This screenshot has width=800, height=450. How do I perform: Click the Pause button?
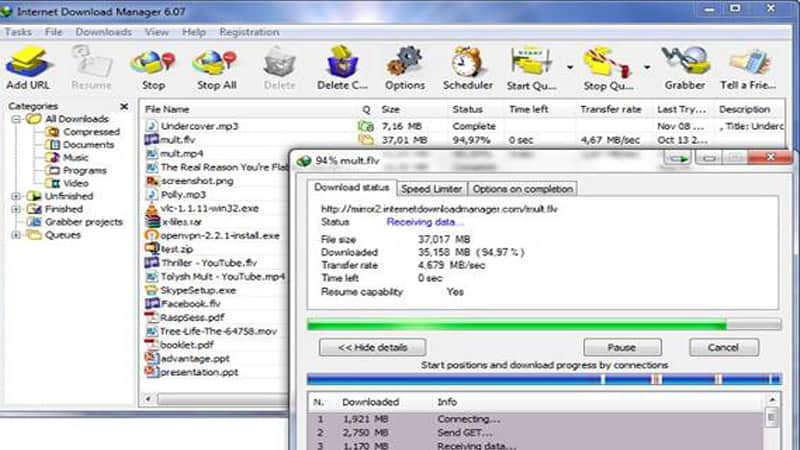coord(622,347)
